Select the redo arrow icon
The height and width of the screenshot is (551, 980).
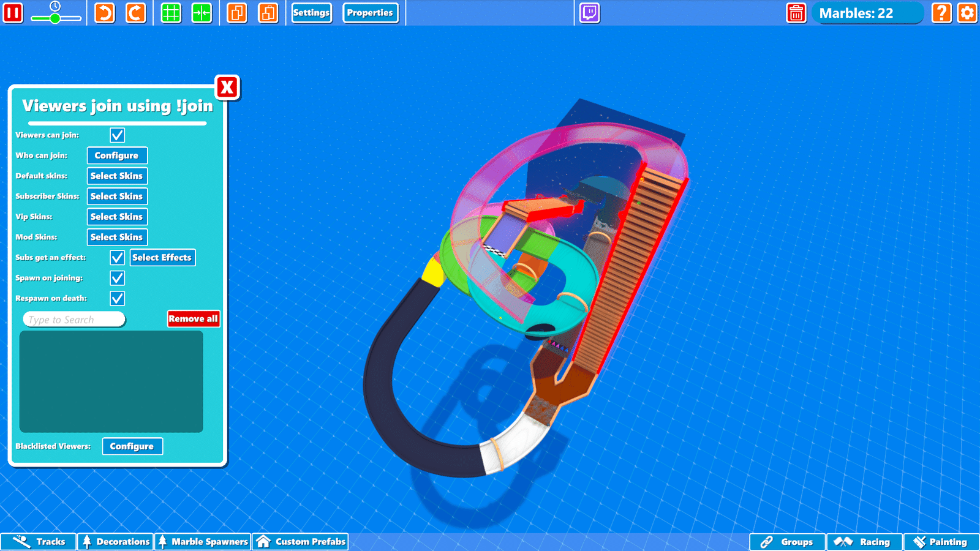click(136, 13)
